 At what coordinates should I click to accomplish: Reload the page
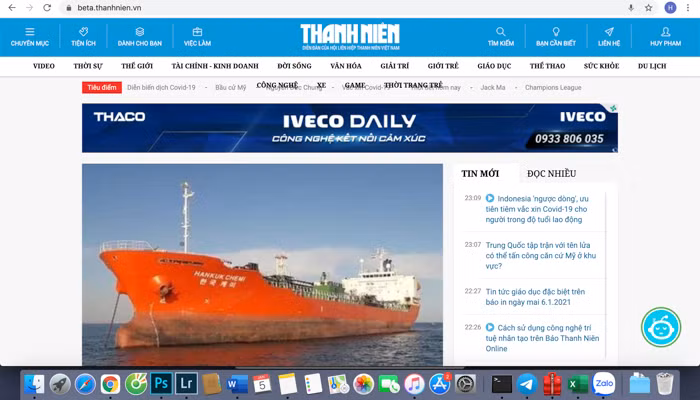pyautogui.click(x=47, y=8)
